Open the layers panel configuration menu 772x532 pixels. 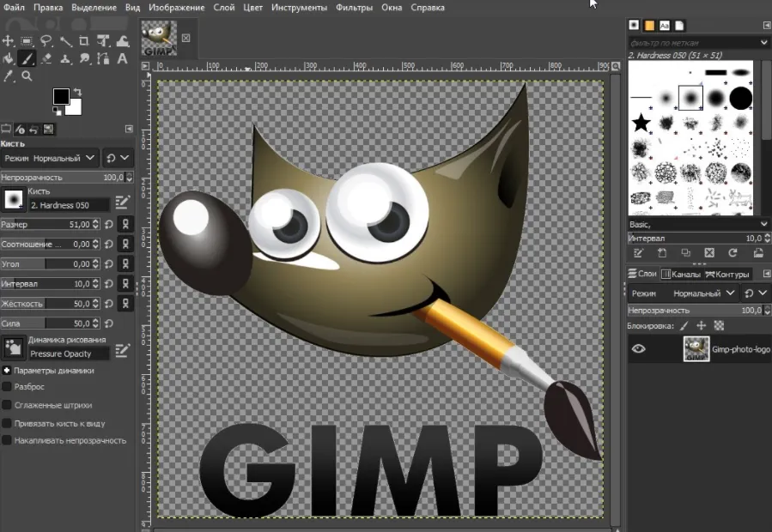(x=767, y=274)
